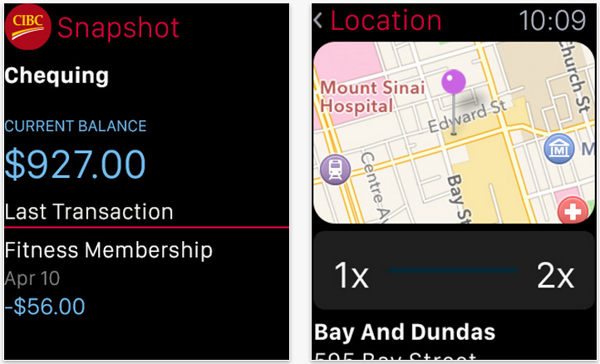Click the -$56.00 transaction amount

coord(45,306)
